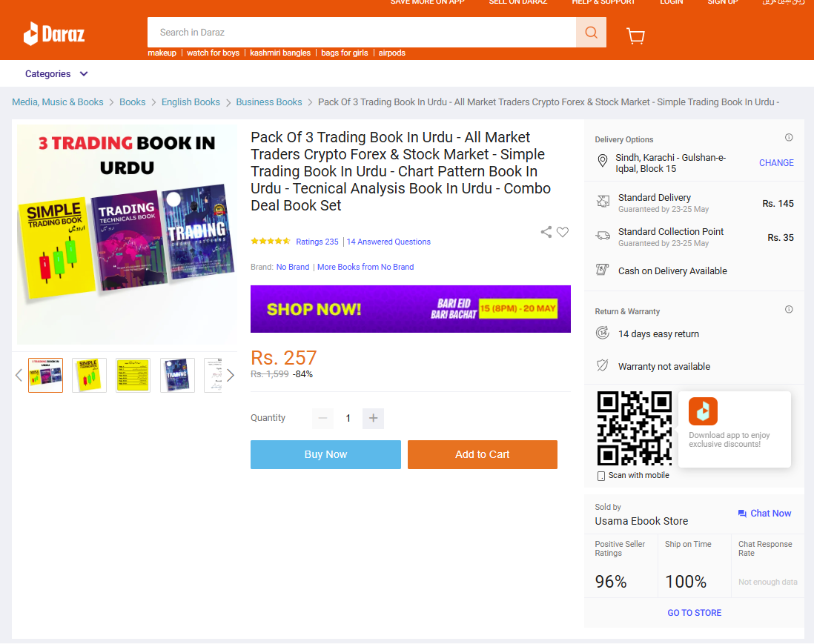Click the Add to Cart button
814x644 pixels.
coord(483,454)
